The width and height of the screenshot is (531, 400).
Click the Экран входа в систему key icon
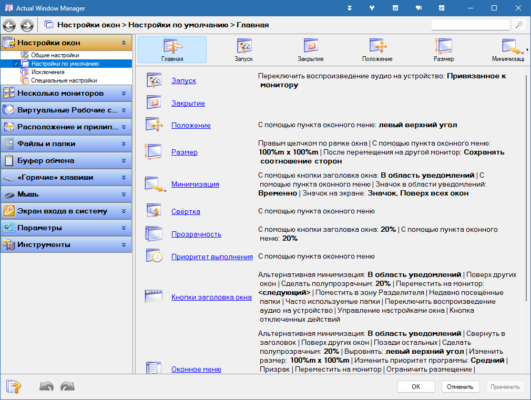(9, 211)
